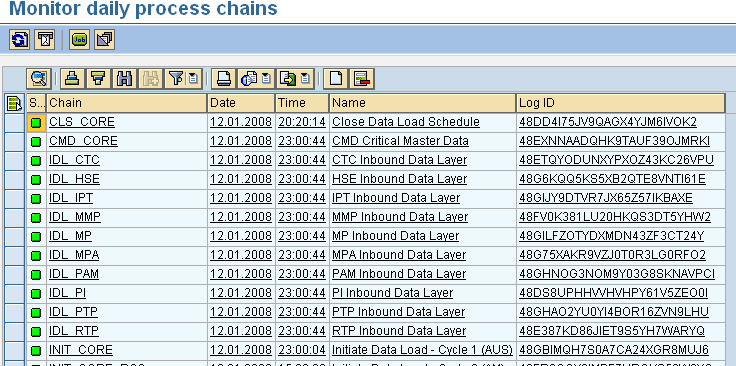
Task: Click Log ID 48E387KD86JIET9S5YH7WARYQ
Action: 612,331
